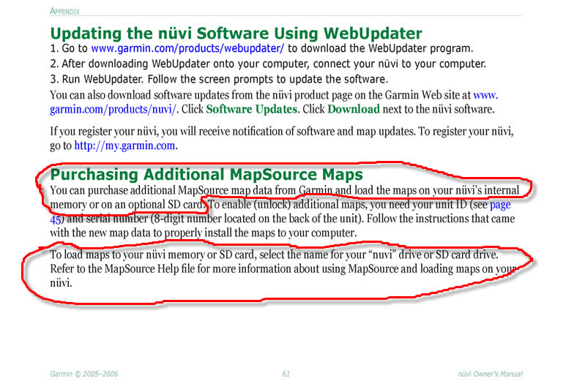Click the 'Garmin © 2005–2006' footer text
This screenshot has height=392, width=577.
click(84, 374)
